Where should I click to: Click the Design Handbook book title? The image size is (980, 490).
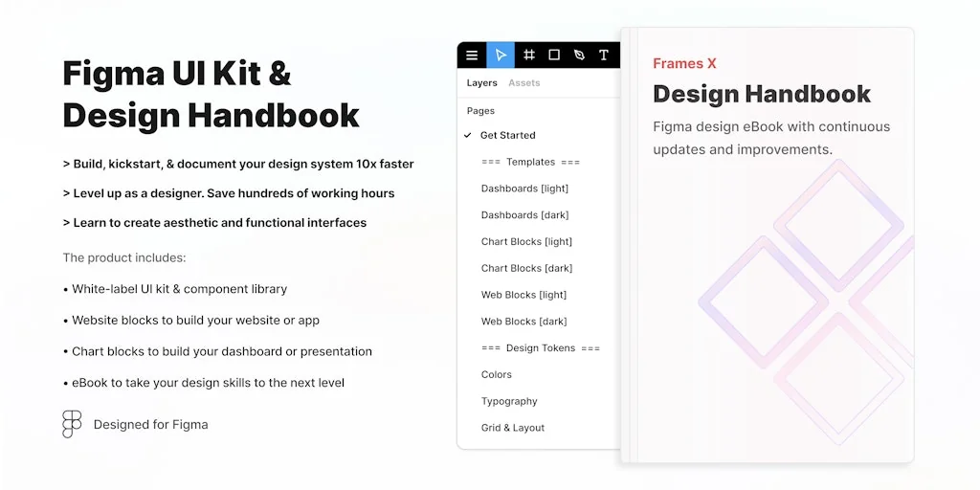[x=762, y=94]
